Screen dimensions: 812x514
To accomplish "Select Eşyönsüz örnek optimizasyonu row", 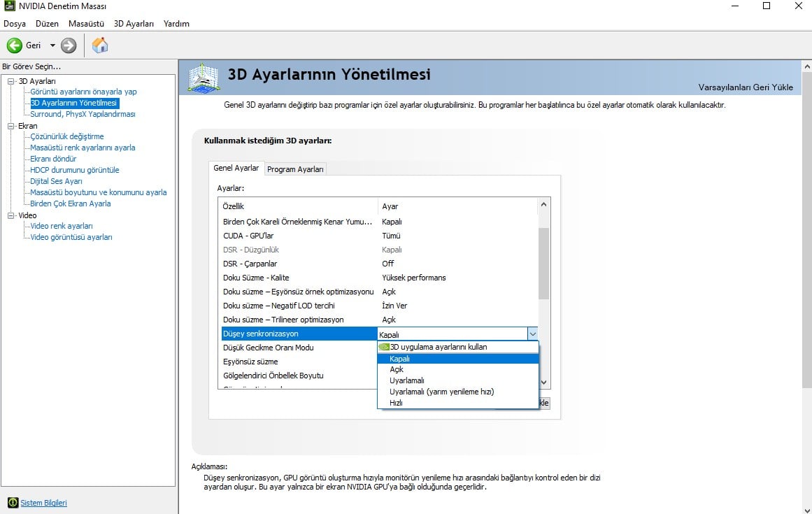I will click(379, 292).
